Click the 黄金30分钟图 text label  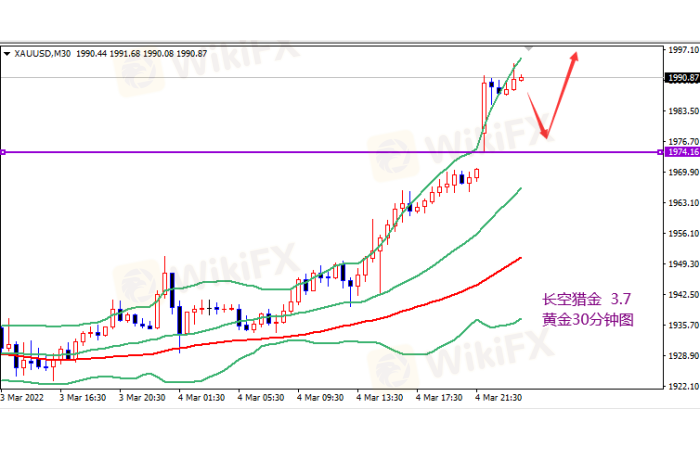click(x=587, y=320)
